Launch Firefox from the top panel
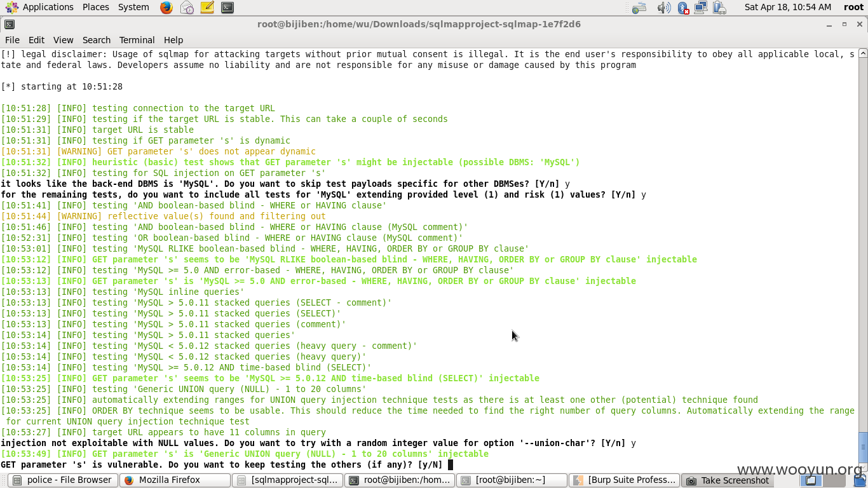 pyautogui.click(x=166, y=8)
